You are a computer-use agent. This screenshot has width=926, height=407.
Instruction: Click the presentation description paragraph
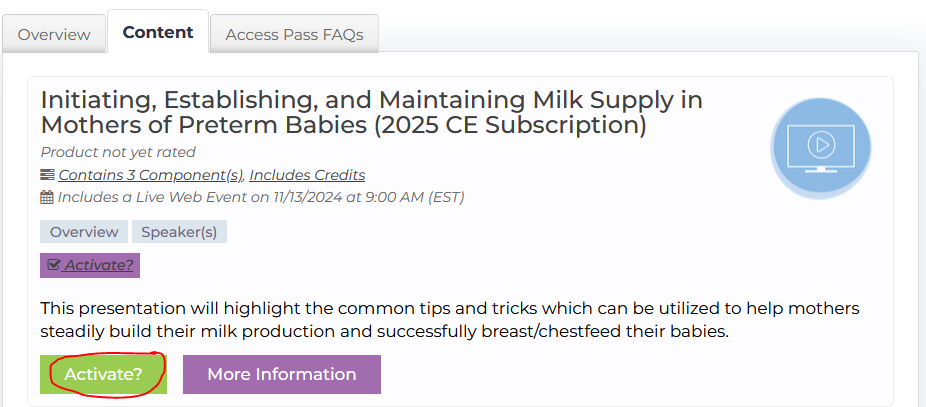(x=450, y=319)
